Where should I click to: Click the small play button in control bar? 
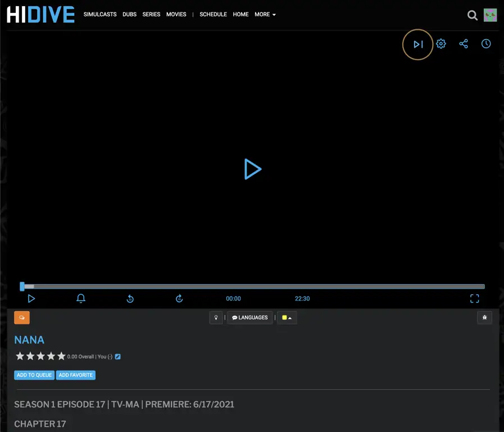[31, 299]
